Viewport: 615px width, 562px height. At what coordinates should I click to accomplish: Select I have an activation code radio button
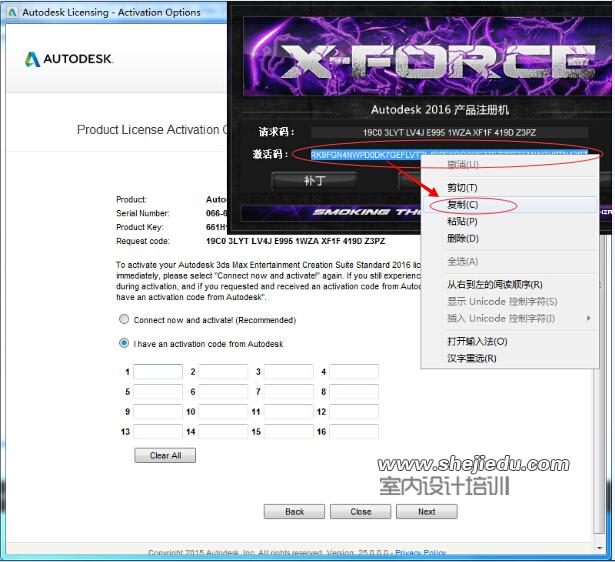point(124,343)
